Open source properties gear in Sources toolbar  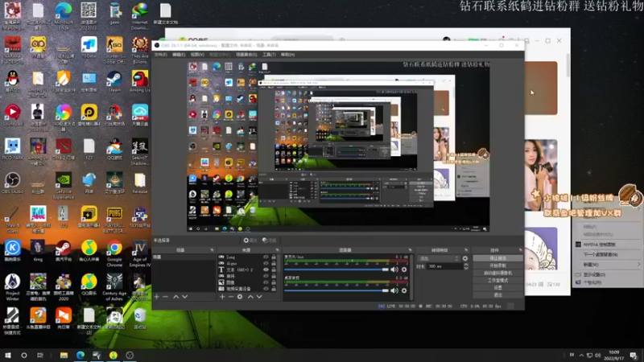[x=240, y=297]
